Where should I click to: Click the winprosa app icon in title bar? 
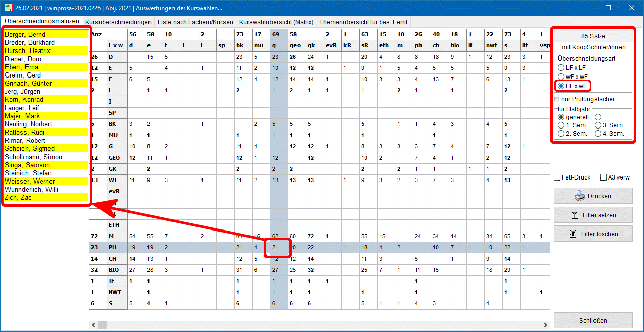point(8,8)
